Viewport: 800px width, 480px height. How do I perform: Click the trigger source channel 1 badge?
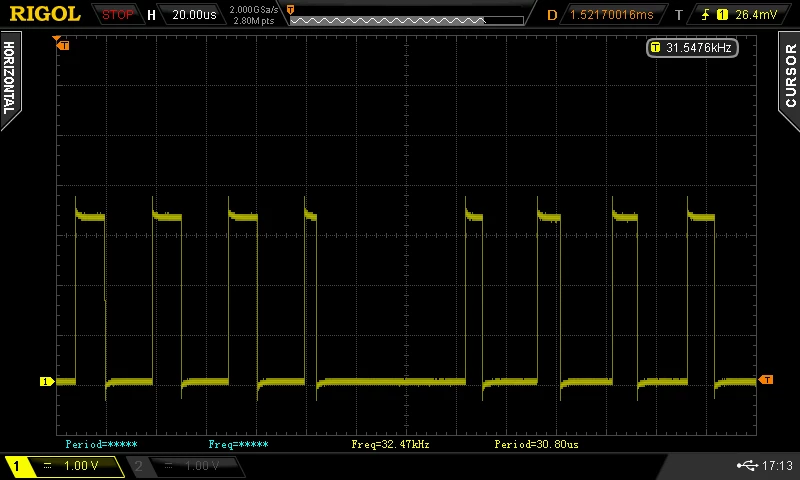722,15
